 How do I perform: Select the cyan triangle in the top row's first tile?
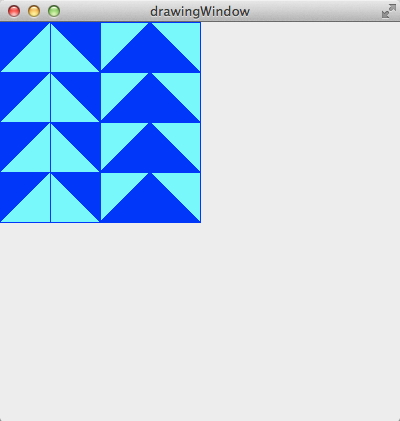[x=33, y=55]
